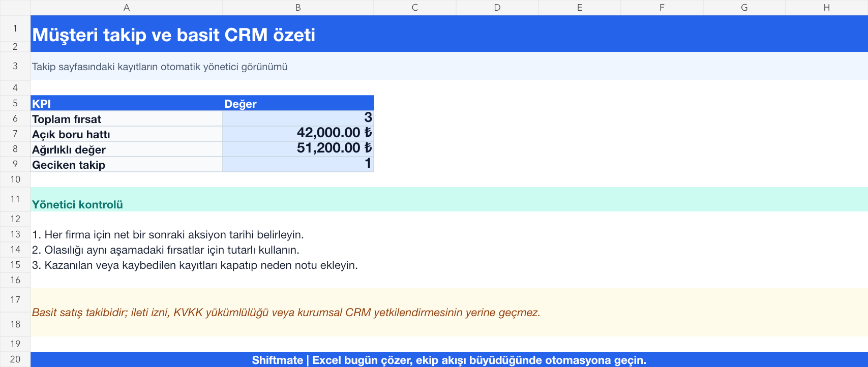The width and height of the screenshot is (868, 367).
Task: Select row 3 header
Action: pos(15,66)
